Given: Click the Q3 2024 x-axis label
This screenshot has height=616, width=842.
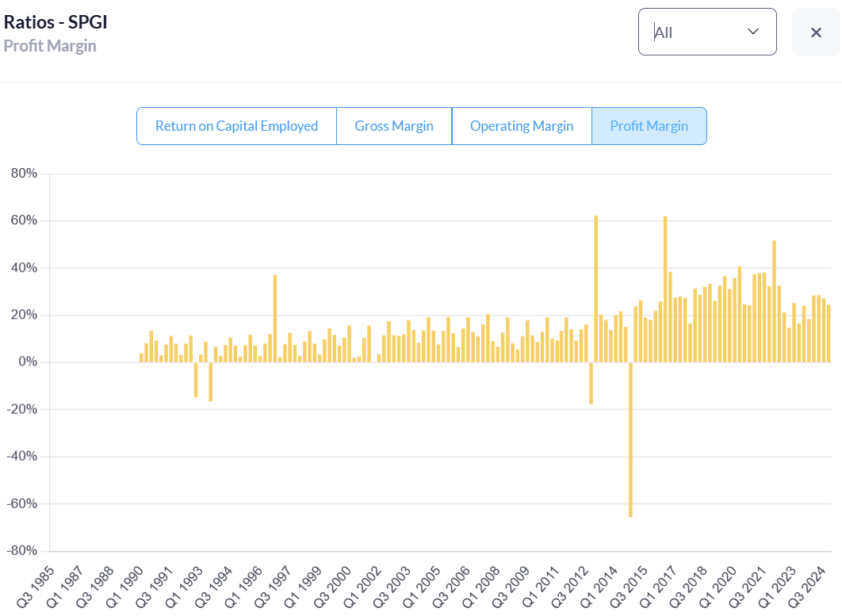Looking at the screenshot, I should point(807,587).
